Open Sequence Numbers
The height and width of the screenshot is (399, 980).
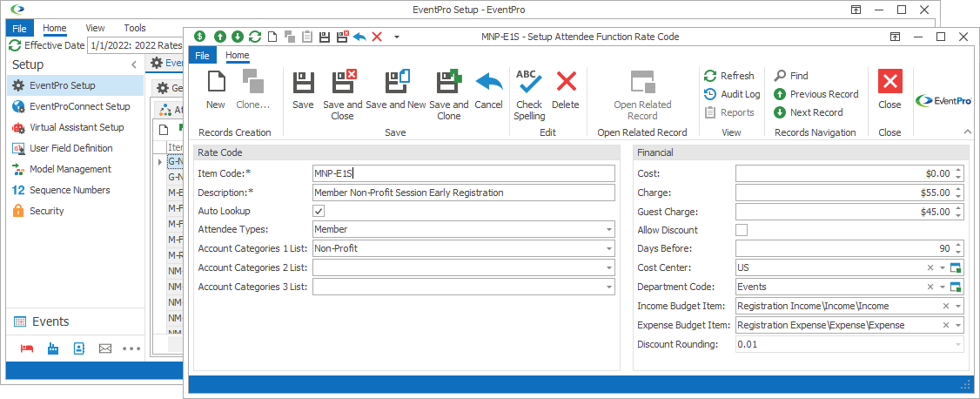(x=75, y=190)
